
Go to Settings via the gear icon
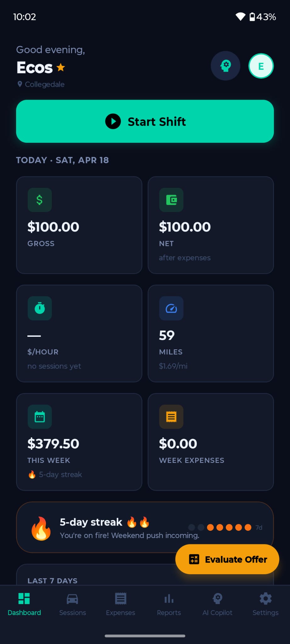265,604
